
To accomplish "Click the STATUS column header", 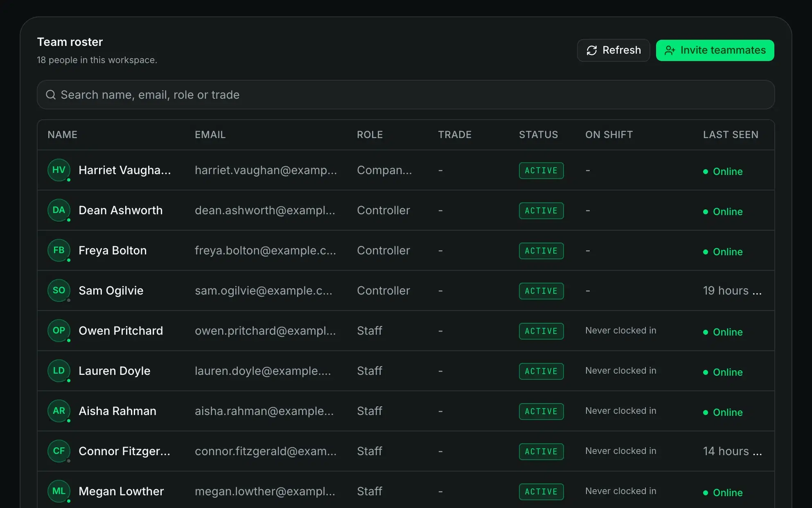I will pyautogui.click(x=538, y=135).
